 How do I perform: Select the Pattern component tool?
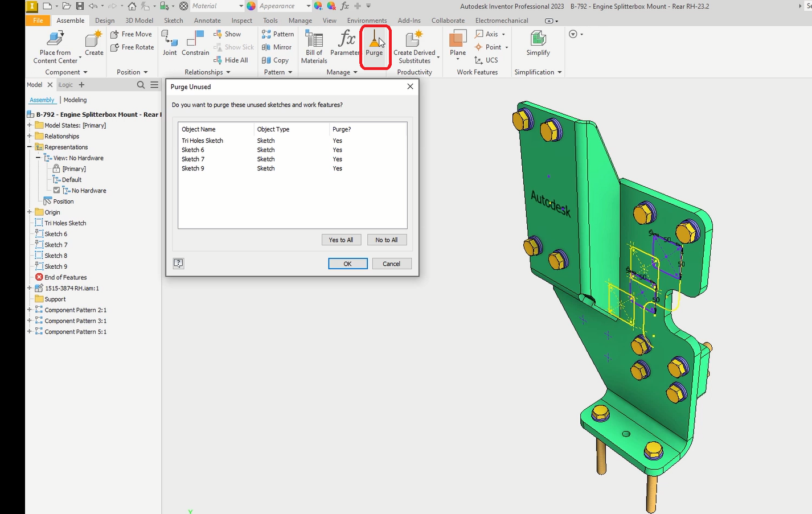(x=278, y=34)
